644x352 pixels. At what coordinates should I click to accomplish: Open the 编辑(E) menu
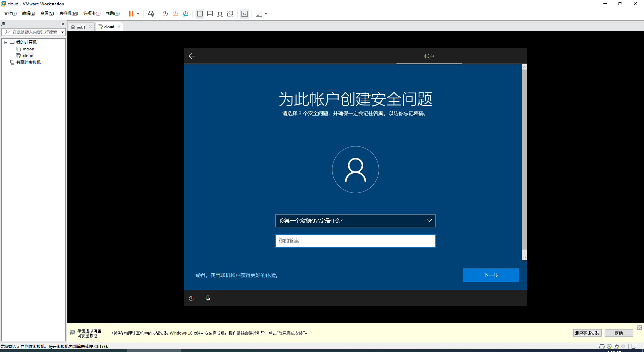point(29,13)
